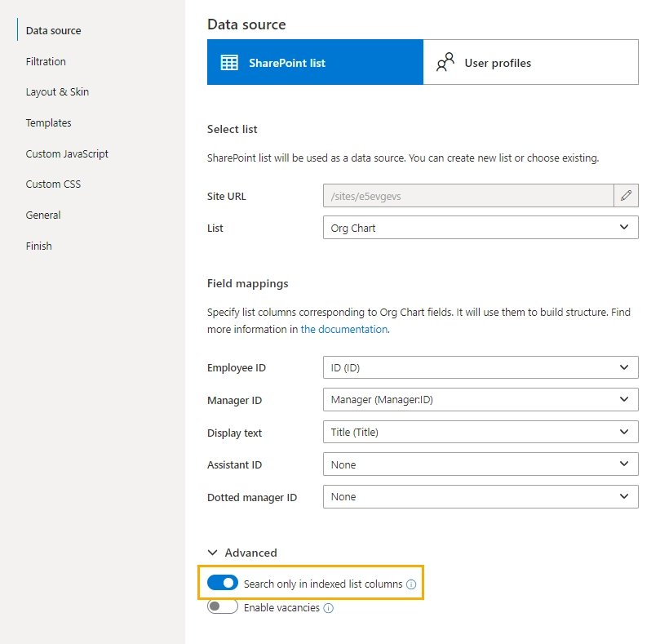Screen dimensions: 660x644
Task: Click the Employee ID label
Action: coord(236,367)
